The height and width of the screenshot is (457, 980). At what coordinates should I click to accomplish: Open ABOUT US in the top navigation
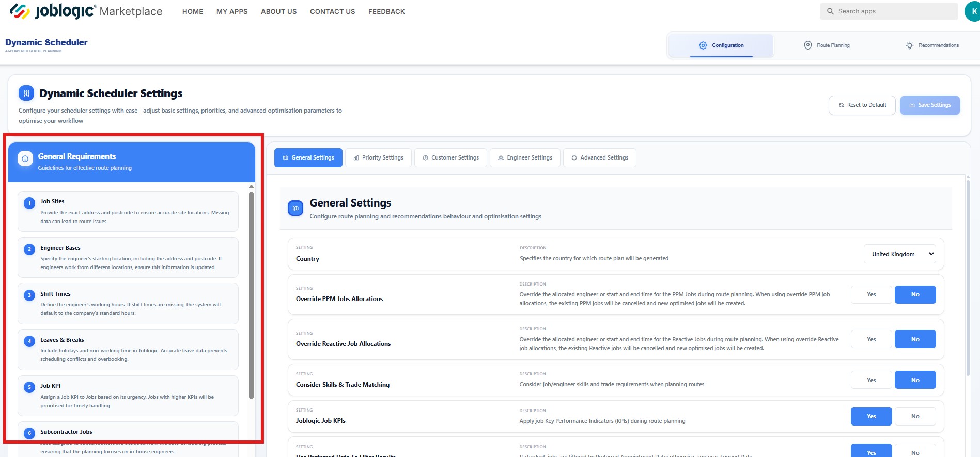(279, 11)
